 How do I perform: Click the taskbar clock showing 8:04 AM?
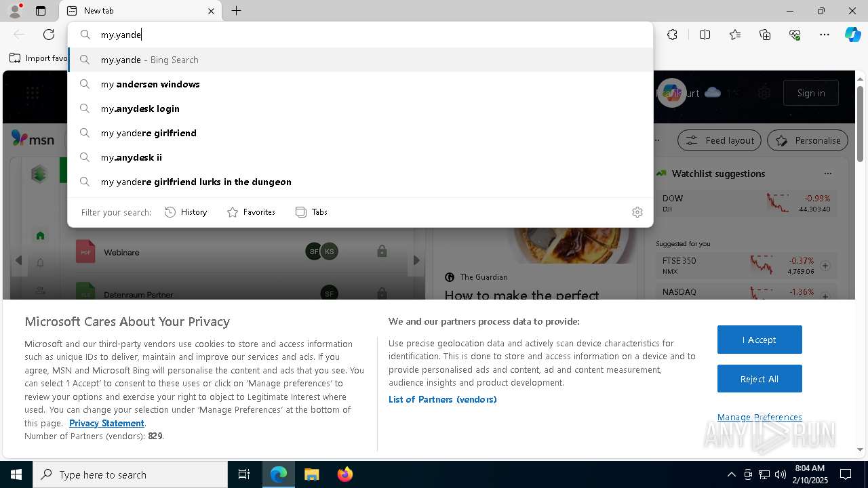pyautogui.click(x=810, y=474)
